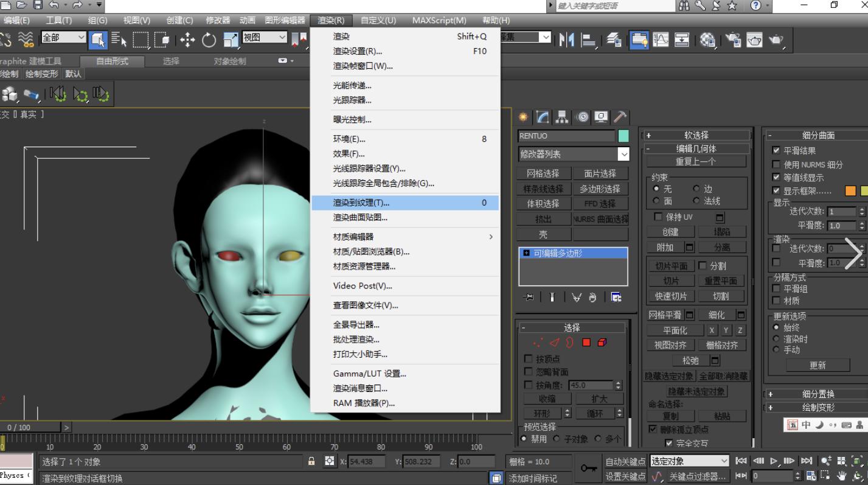
Task: Click the Mirror tool icon
Action: [566, 40]
